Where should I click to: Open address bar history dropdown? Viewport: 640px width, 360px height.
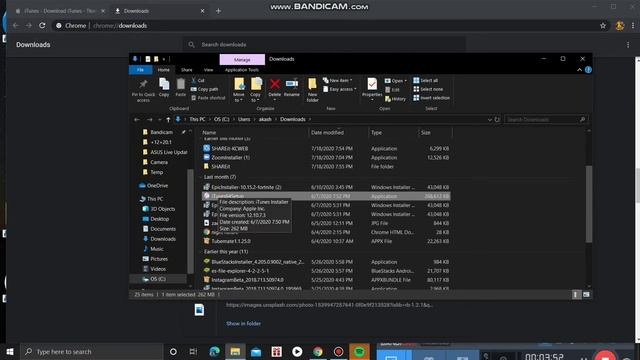(489, 120)
